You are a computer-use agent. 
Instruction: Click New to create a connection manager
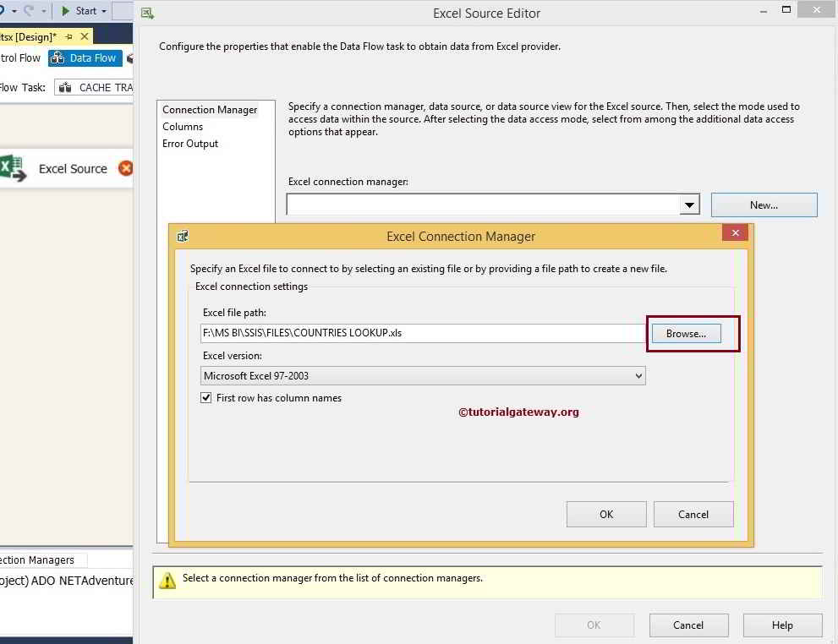pos(763,205)
